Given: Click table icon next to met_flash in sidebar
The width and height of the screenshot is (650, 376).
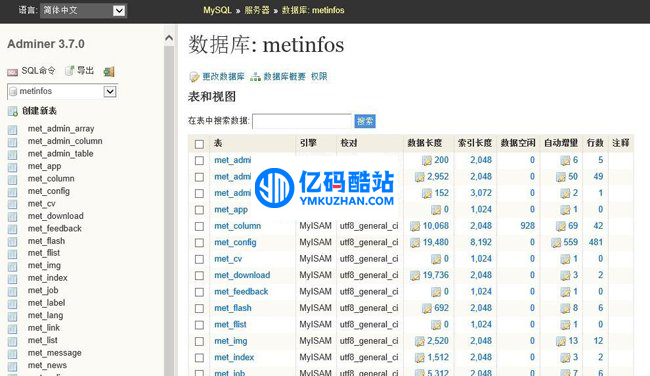Looking at the screenshot, I should pos(13,242).
